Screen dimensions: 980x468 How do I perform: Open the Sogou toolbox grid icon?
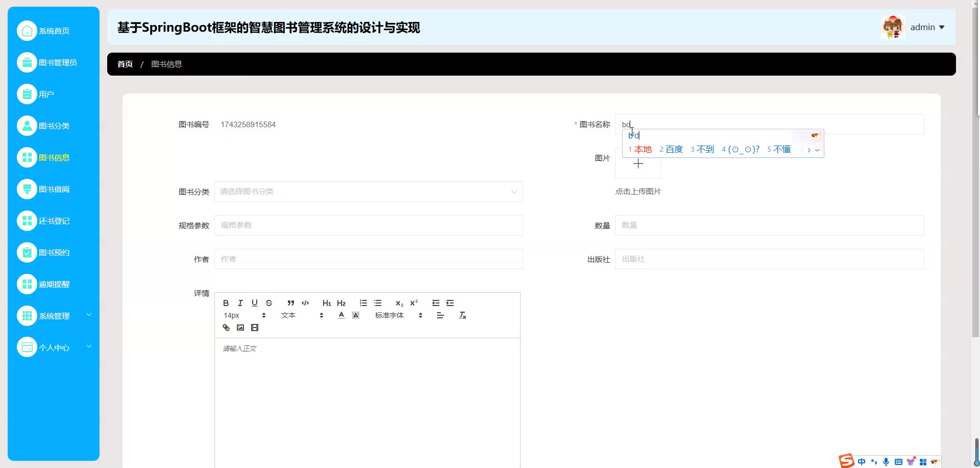coord(923,462)
